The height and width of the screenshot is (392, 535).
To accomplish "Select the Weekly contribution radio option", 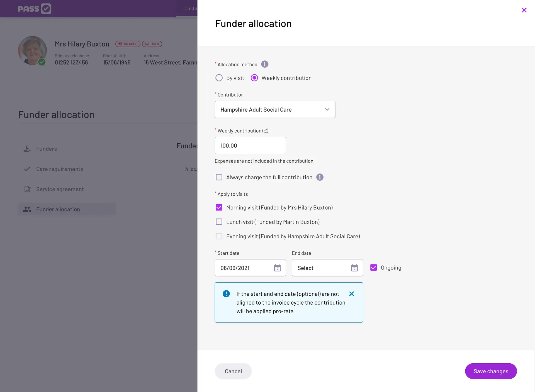I will tap(254, 78).
